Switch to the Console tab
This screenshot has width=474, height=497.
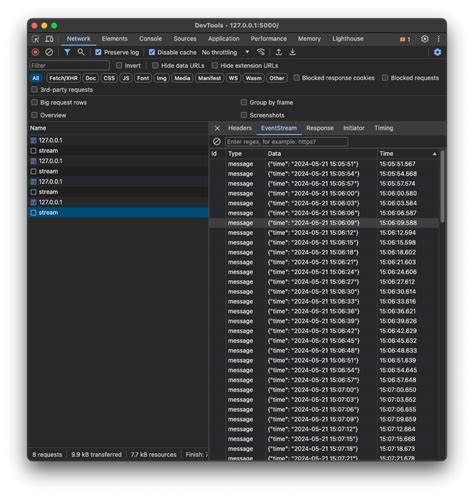[150, 39]
